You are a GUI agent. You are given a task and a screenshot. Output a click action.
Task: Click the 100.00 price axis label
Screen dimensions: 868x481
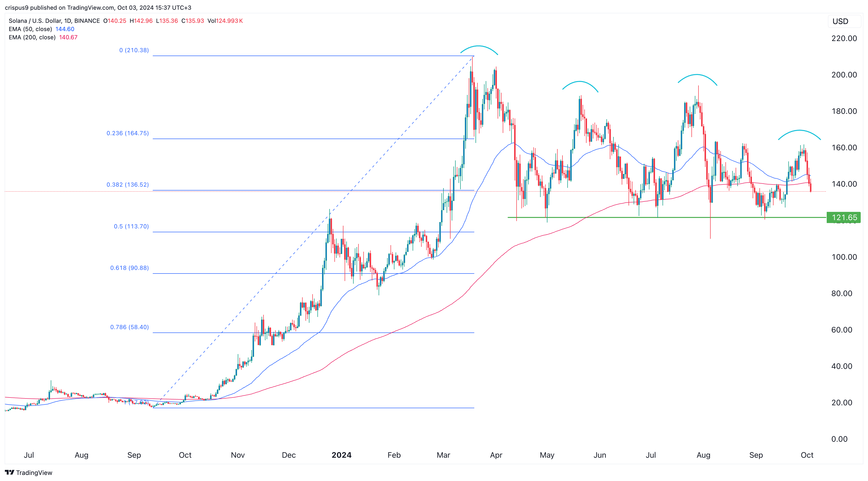pos(844,257)
